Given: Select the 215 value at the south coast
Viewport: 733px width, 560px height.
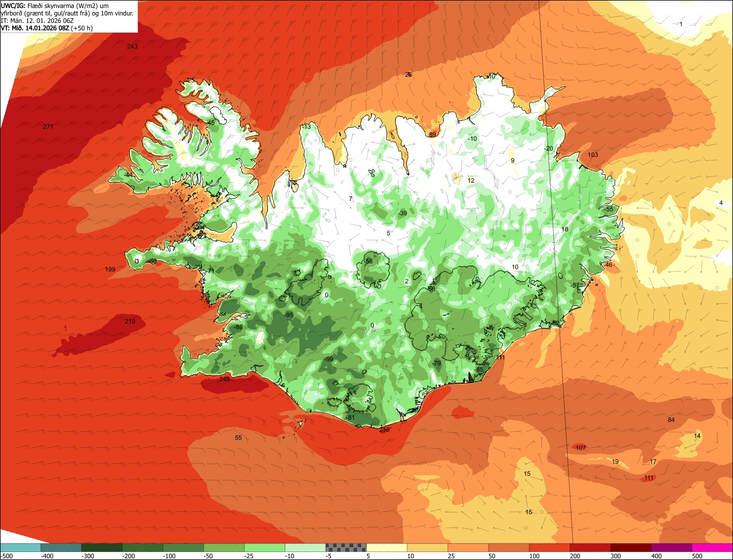Looking at the screenshot, I should 384,429.
